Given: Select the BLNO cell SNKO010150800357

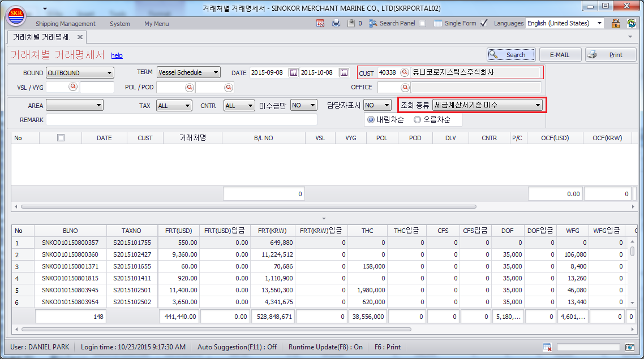Looking at the screenshot, I should click(70, 243).
